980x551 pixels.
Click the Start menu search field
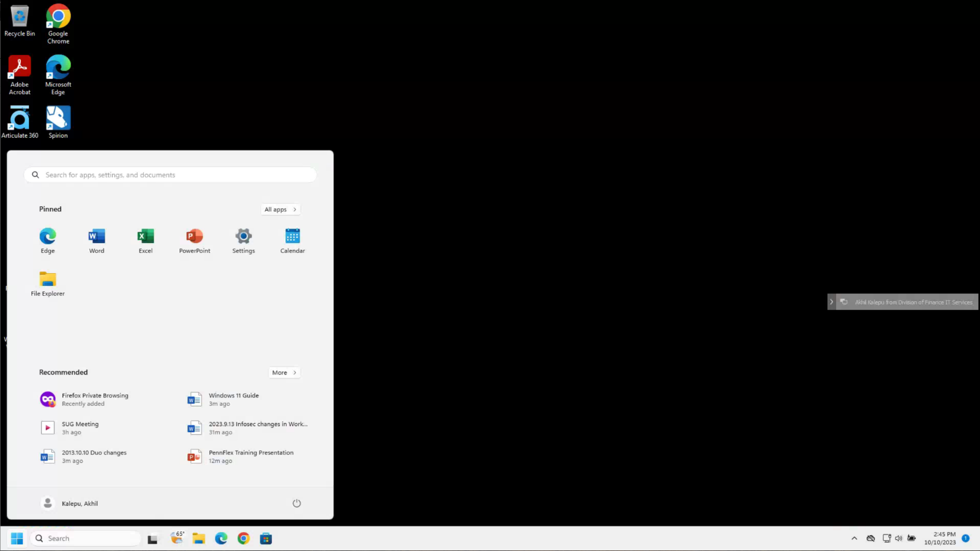[170, 175]
